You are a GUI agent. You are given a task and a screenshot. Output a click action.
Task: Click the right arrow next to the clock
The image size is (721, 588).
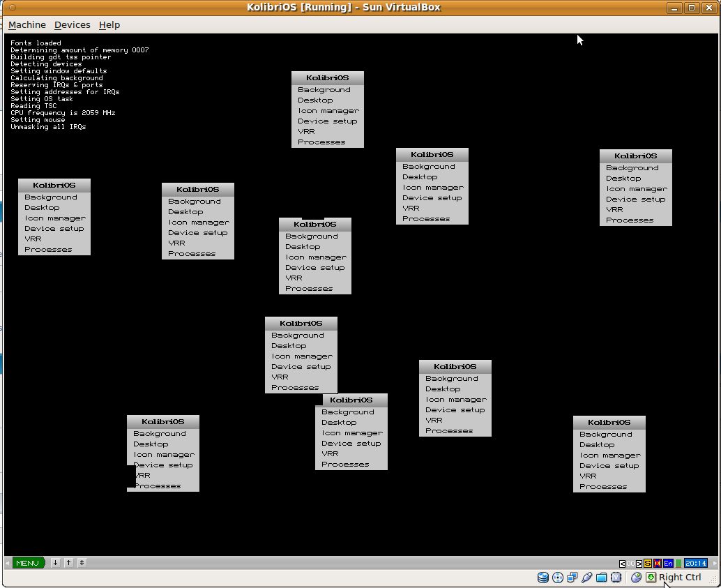pos(715,563)
